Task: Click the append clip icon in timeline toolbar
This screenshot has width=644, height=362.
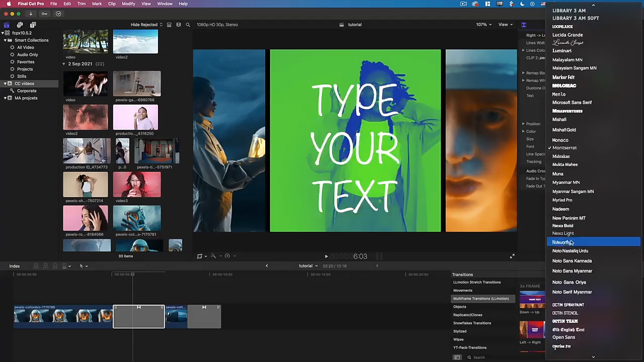Action: [x=54, y=266]
